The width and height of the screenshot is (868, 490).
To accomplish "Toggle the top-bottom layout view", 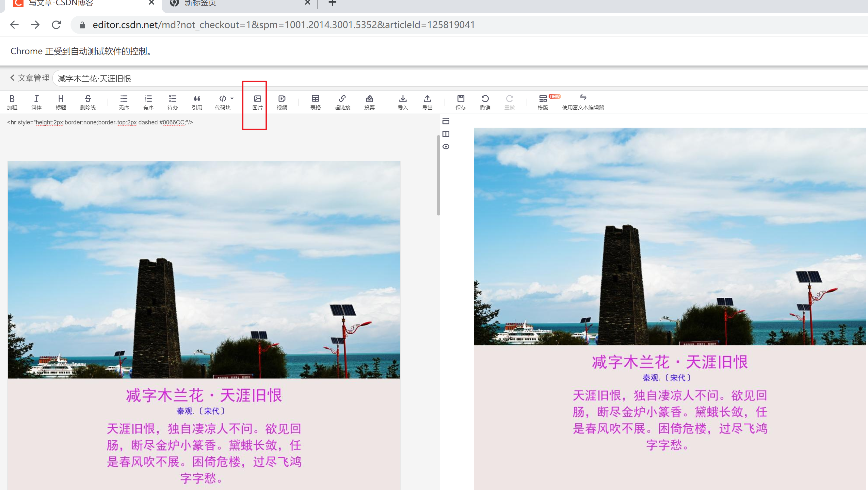I will click(x=446, y=121).
